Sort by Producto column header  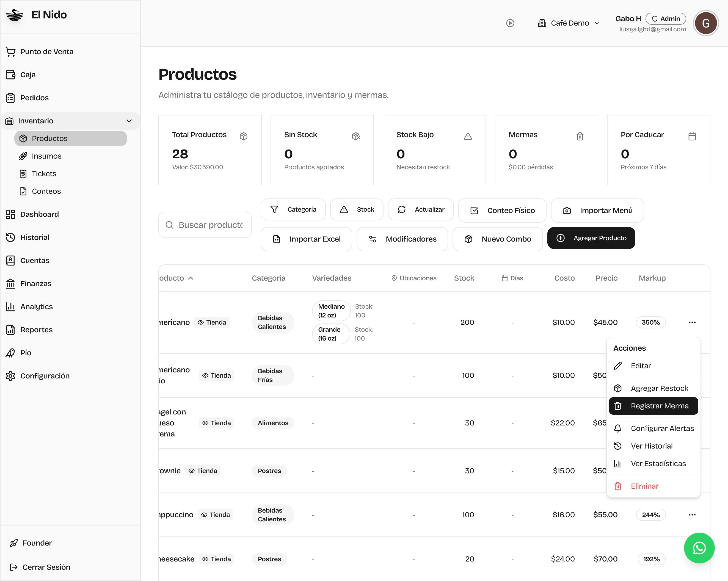point(176,278)
